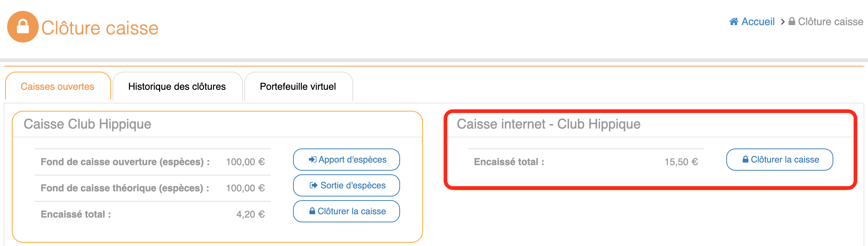Switch to Historique des clôtures tab
Viewport: 868px width, 246px height.
[177, 86]
